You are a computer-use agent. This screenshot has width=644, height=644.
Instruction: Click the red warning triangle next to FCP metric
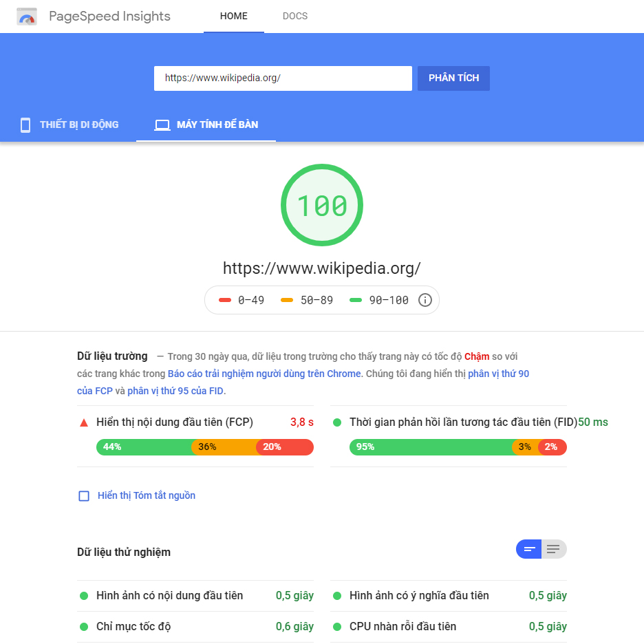pos(83,422)
